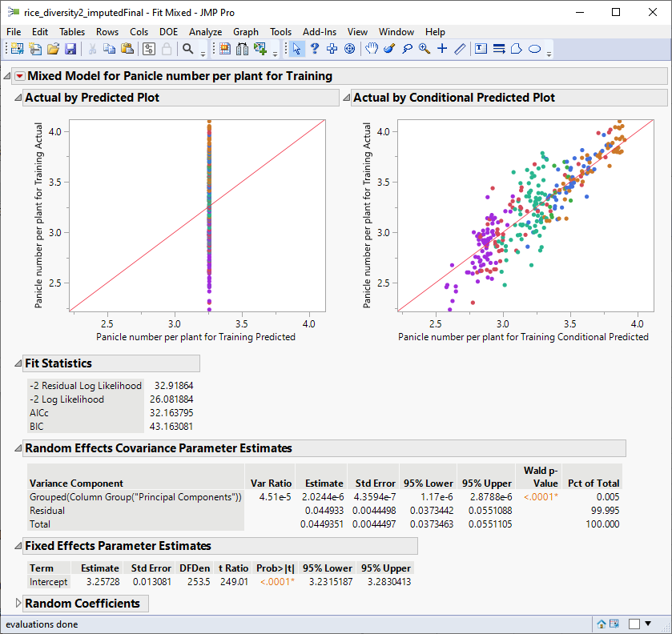
Task: Click the Save icon in toolbar
Action: tap(70, 49)
